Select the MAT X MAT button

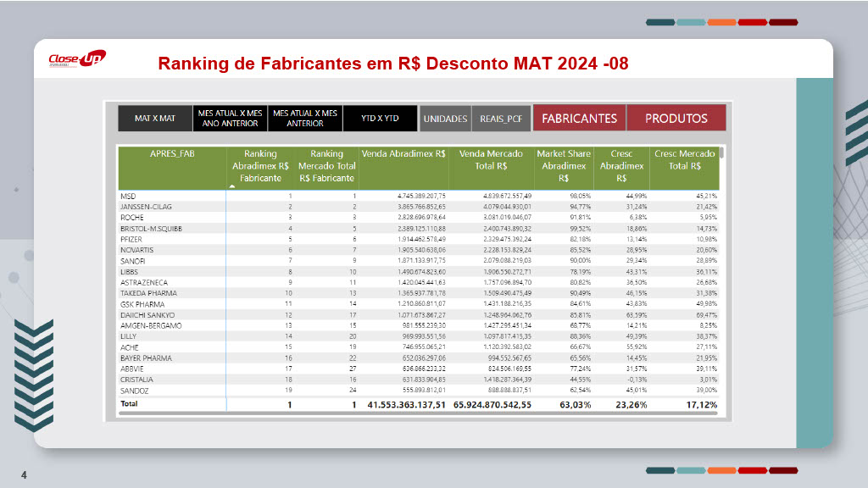tap(155, 119)
